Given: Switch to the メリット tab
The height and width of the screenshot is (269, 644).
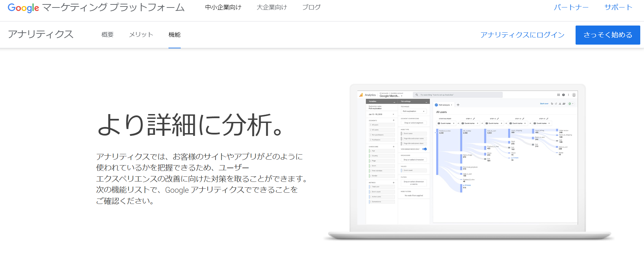Looking at the screenshot, I should [141, 34].
